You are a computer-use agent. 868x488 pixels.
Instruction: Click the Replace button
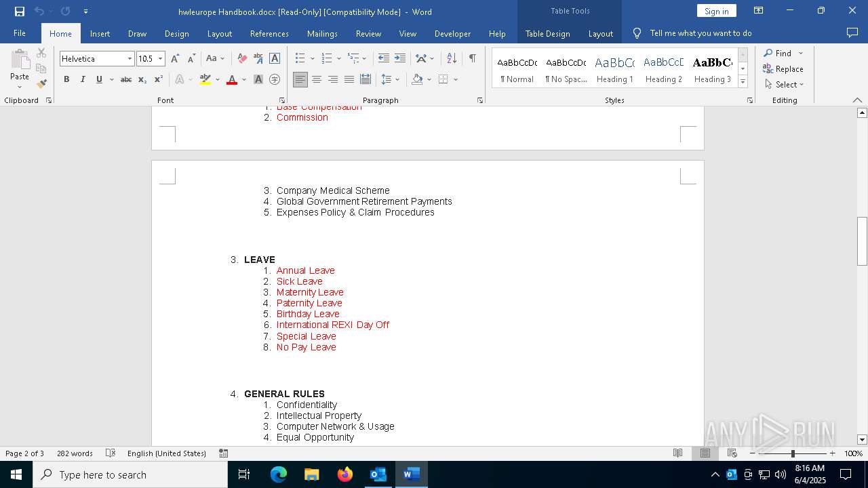pyautogui.click(x=783, y=68)
